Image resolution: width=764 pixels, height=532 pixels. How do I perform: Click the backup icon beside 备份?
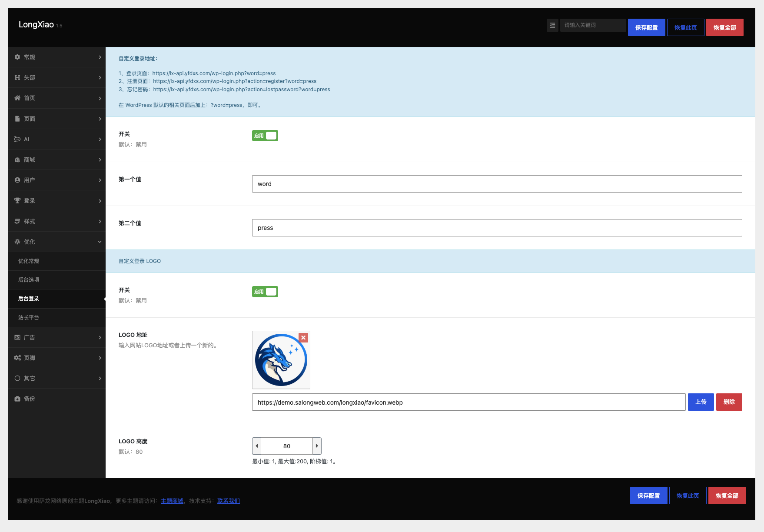(x=17, y=399)
